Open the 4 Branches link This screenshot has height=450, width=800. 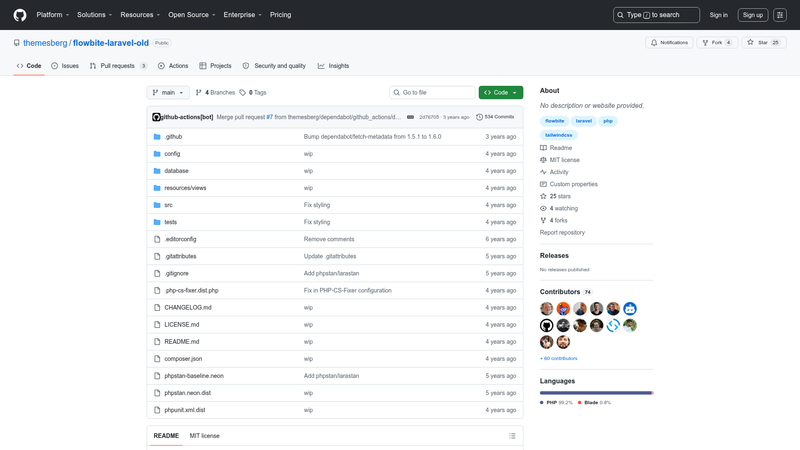pos(215,92)
